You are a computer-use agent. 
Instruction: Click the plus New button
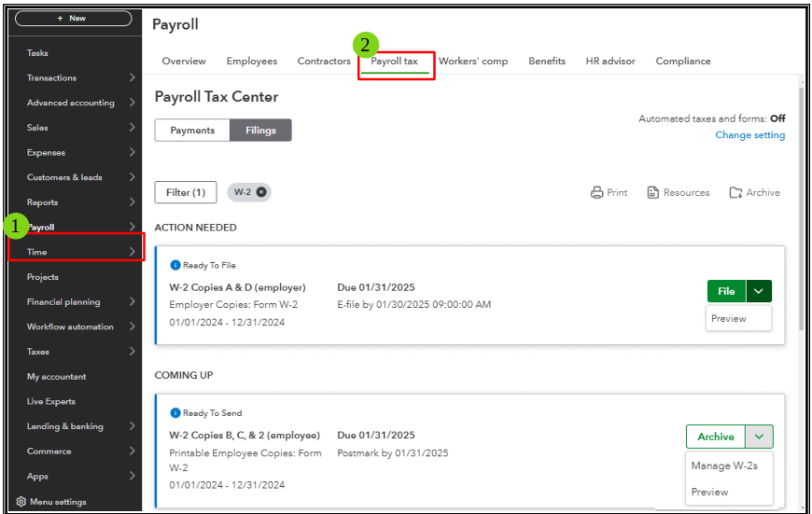(73, 18)
